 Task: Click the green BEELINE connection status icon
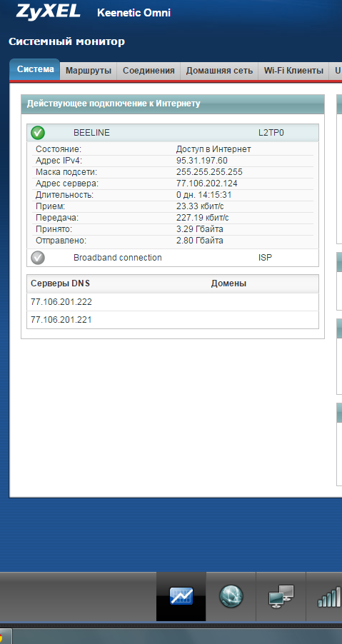[x=38, y=133]
